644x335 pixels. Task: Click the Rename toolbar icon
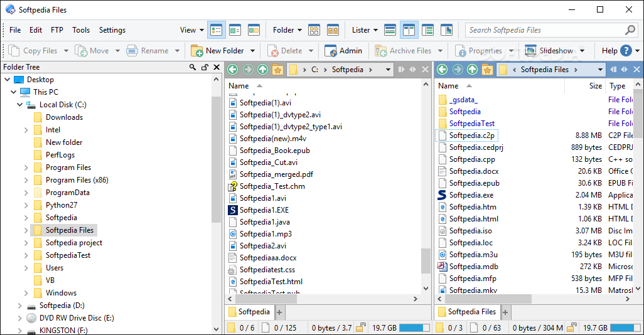[x=132, y=50]
